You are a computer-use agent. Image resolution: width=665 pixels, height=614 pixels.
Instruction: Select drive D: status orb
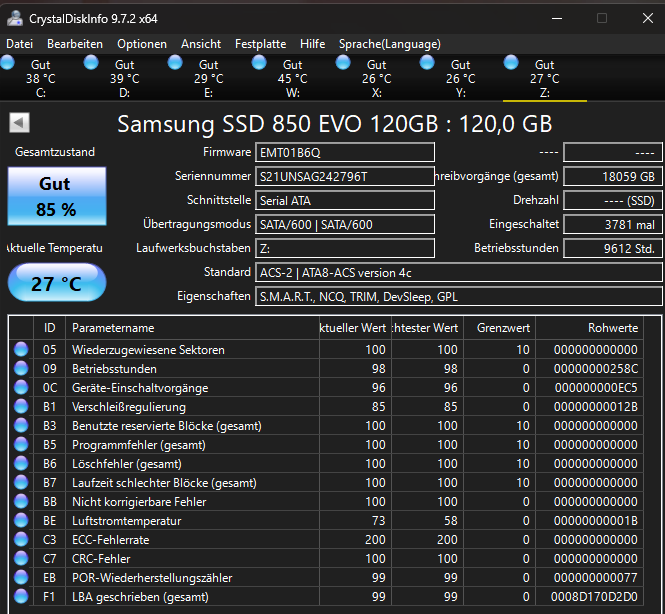[x=91, y=63]
